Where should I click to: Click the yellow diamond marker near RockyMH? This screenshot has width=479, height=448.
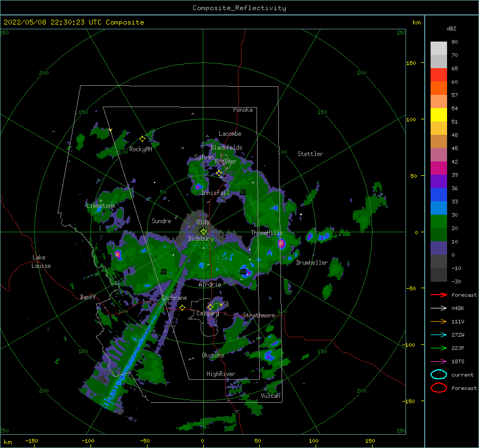(142, 139)
